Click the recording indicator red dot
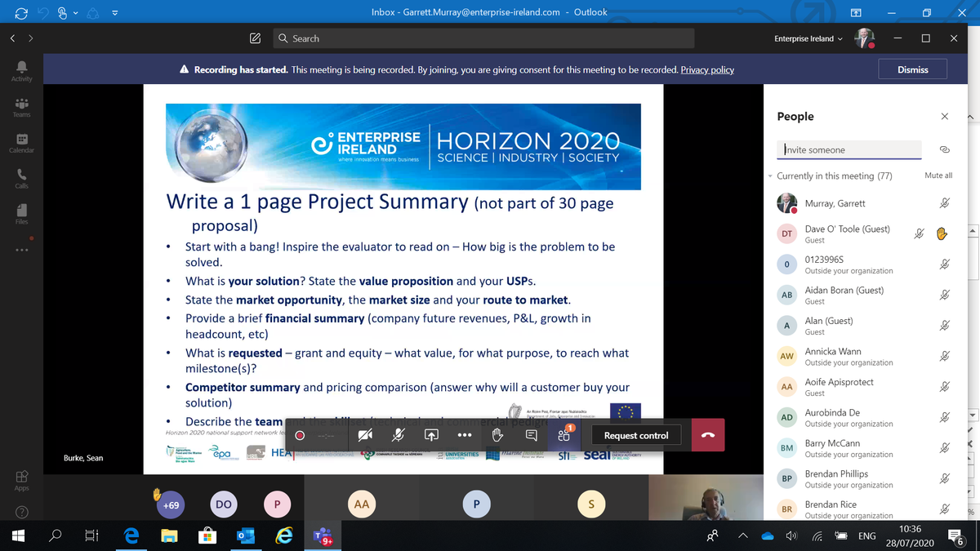The image size is (980, 551). click(x=300, y=436)
